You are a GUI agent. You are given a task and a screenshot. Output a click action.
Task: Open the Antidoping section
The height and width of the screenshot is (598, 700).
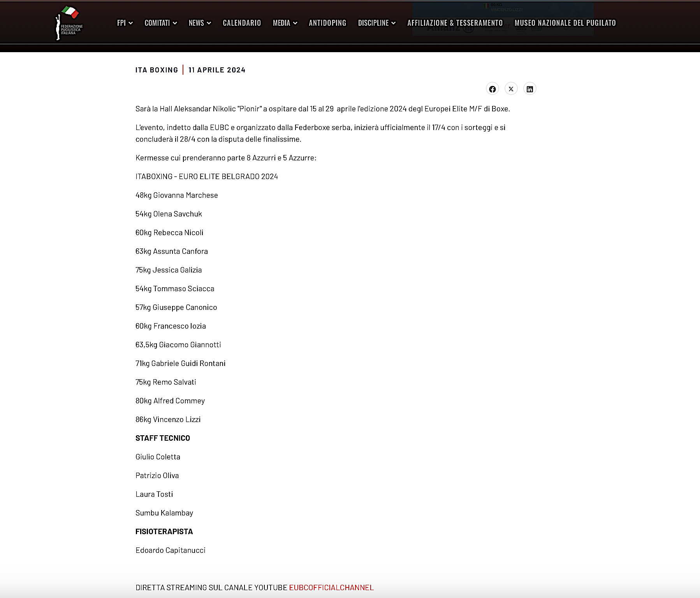(x=327, y=23)
